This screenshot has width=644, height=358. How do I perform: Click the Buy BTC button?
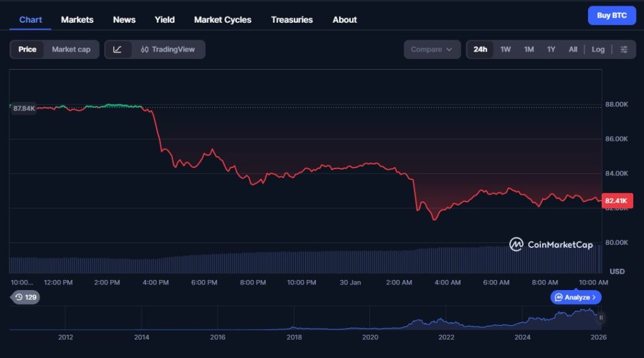coord(611,16)
